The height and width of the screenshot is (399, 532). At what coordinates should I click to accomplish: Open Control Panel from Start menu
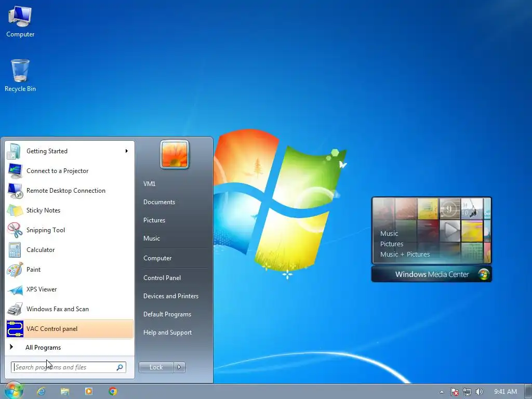[x=162, y=278]
